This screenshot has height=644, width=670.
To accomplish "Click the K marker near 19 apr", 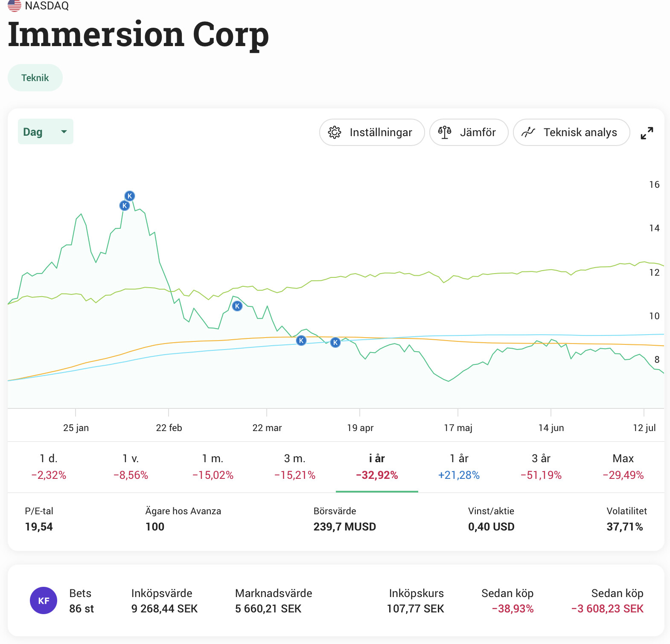I will pos(335,342).
